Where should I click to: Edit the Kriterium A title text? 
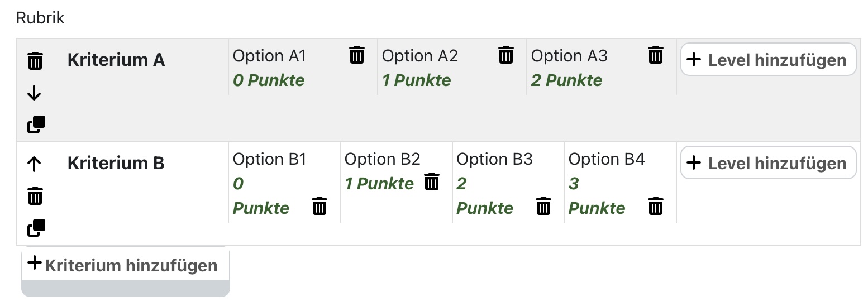(x=116, y=60)
